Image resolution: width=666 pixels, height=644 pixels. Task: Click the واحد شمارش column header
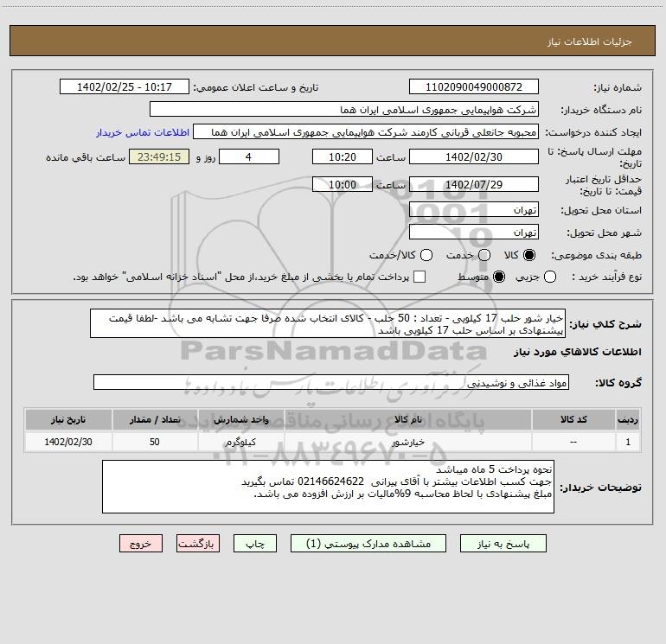(x=240, y=419)
